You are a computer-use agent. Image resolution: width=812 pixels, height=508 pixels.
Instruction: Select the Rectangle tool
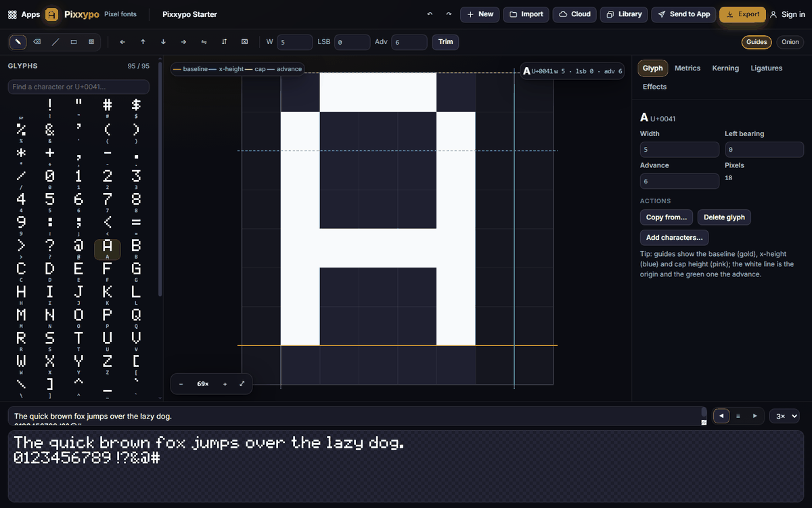[x=74, y=42]
